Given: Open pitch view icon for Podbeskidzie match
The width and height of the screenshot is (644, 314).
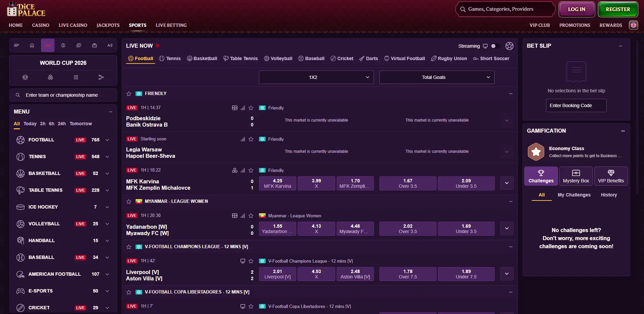Looking at the screenshot, I should point(235,108).
